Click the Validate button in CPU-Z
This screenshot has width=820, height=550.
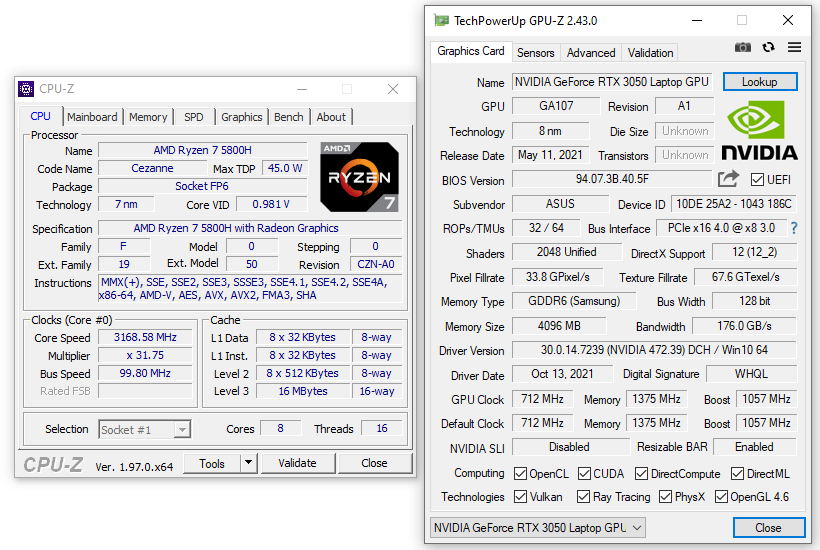(x=297, y=463)
